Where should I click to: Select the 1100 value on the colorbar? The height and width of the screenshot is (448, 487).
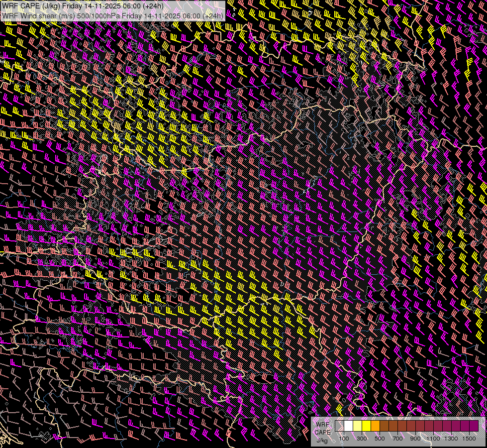click(x=433, y=439)
